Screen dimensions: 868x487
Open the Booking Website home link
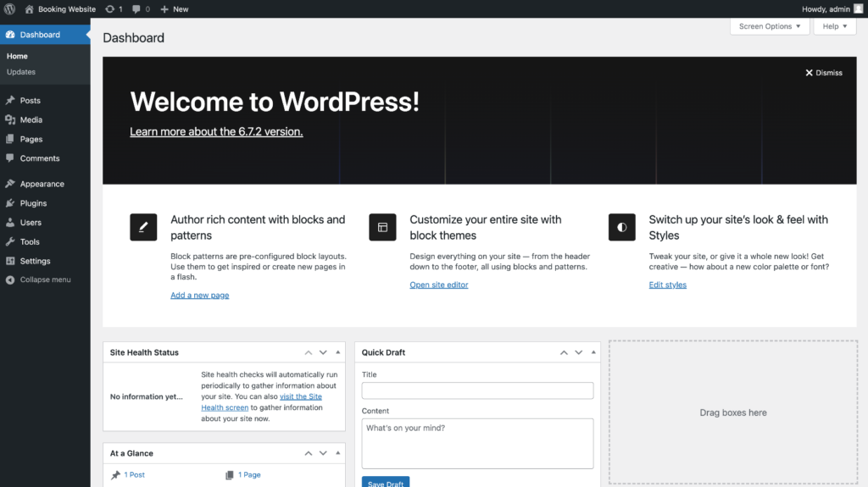coord(60,8)
